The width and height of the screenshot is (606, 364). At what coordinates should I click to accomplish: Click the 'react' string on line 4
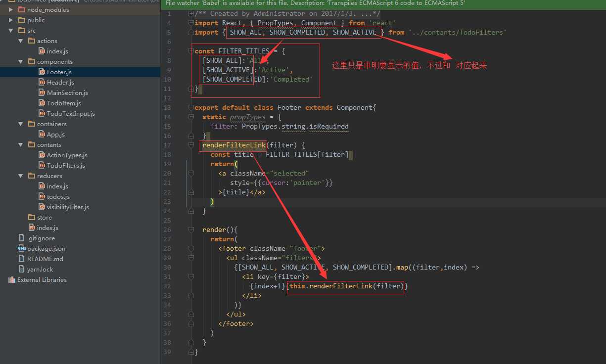point(382,23)
